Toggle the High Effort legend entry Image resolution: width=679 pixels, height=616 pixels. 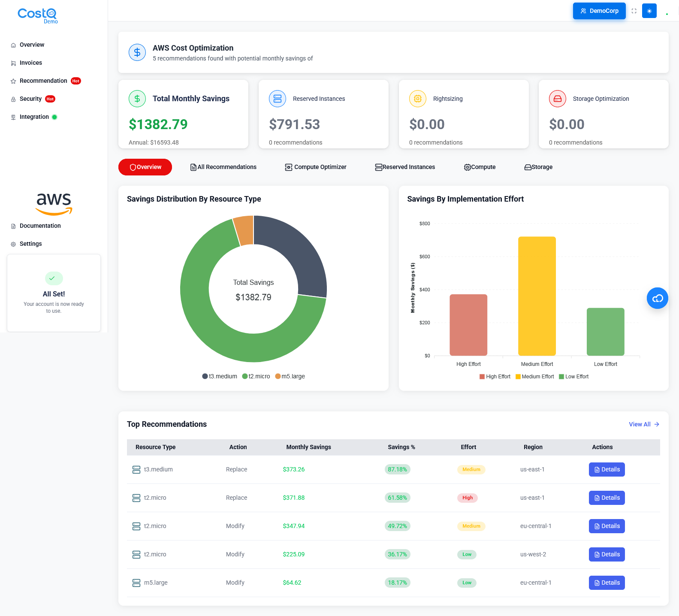(495, 377)
